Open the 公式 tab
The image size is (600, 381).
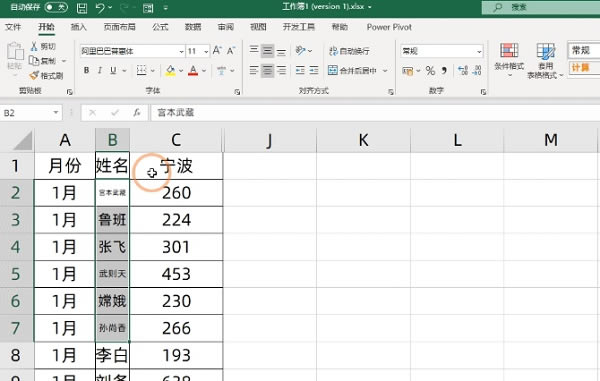160,27
